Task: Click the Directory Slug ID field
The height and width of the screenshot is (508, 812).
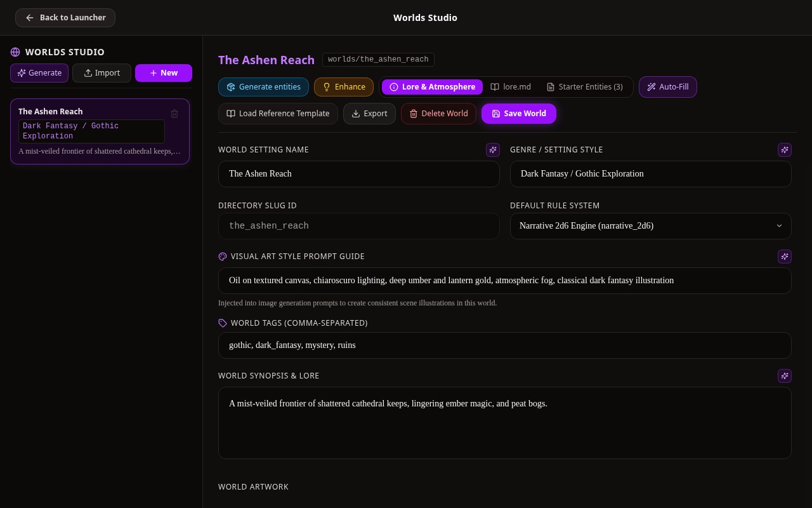Action: pos(359,226)
